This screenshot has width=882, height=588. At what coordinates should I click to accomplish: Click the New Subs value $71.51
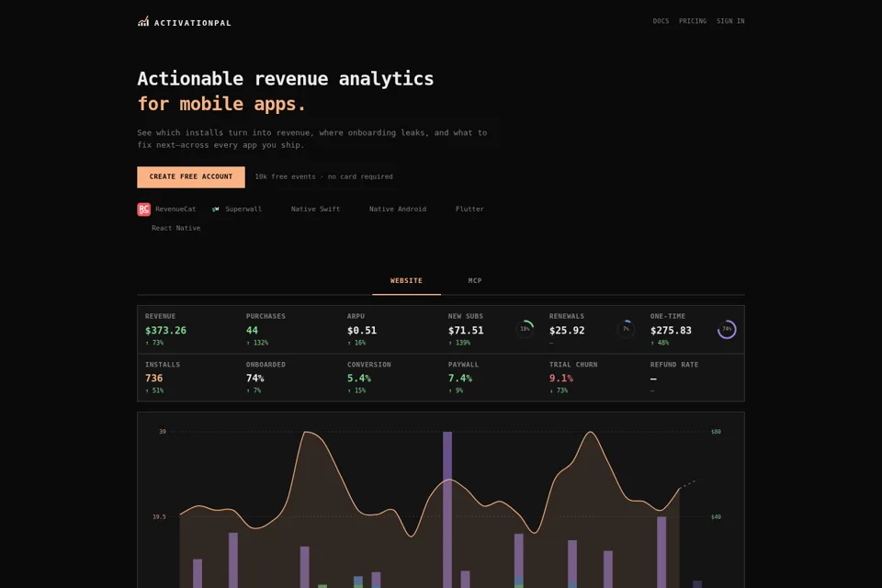pyautogui.click(x=466, y=331)
